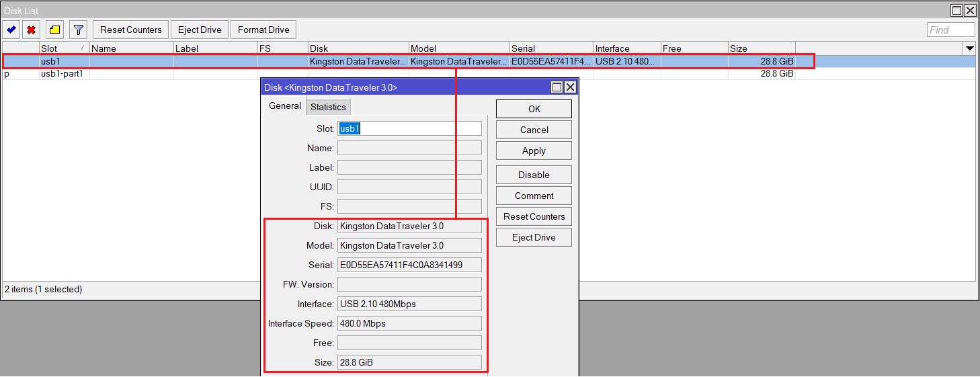Viewport: 980px width, 377px height.
Task: Click the Name field in Disk dialog
Action: [x=409, y=148]
